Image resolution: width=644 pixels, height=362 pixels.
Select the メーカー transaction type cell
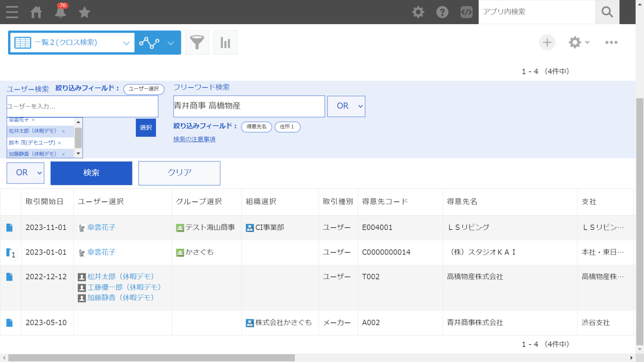point(337,322)
